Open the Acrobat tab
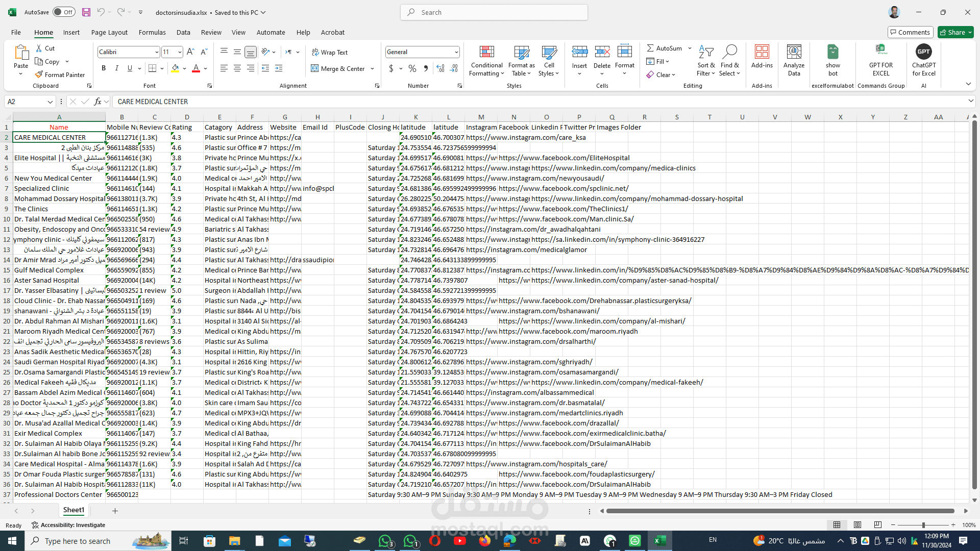Image resolution: width=980 pixels, height=551 pixels. pos(333,32)
